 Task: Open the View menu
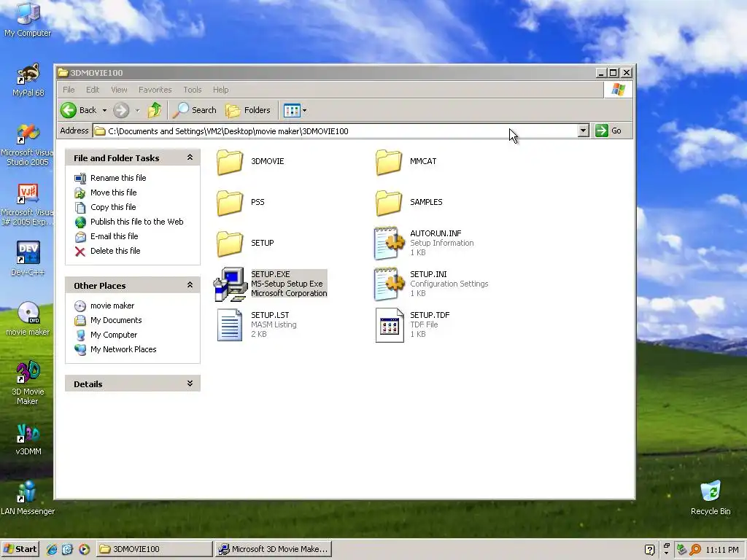pos(119,90)
